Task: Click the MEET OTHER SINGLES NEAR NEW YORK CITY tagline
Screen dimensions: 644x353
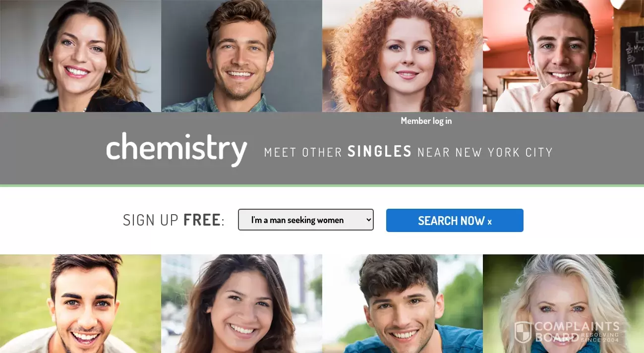Action: pos(409,152)
